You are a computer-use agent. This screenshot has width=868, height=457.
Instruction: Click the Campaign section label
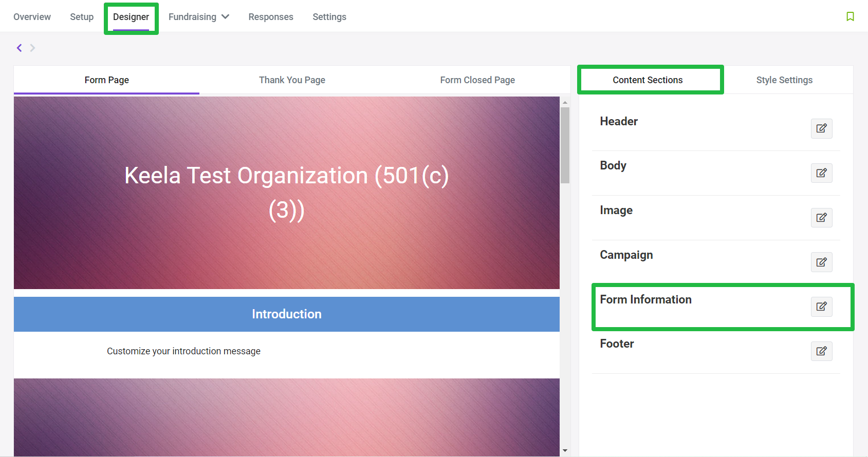pos(626,255)
